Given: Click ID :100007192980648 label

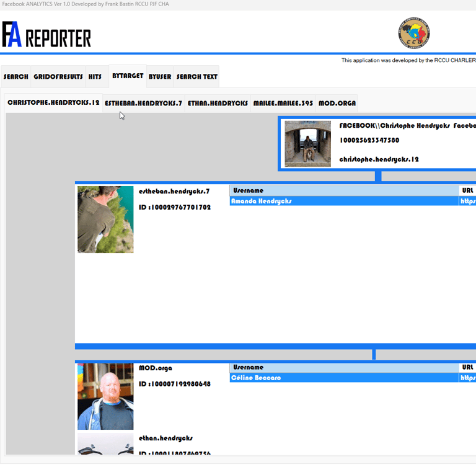Looking at the screenshot, I should pos(175,384).
